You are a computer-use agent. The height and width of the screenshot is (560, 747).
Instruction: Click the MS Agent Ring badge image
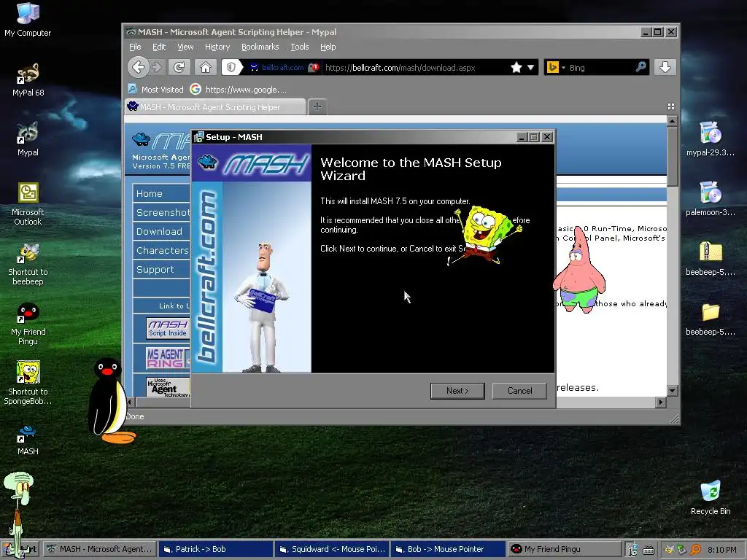coord(168,358)
